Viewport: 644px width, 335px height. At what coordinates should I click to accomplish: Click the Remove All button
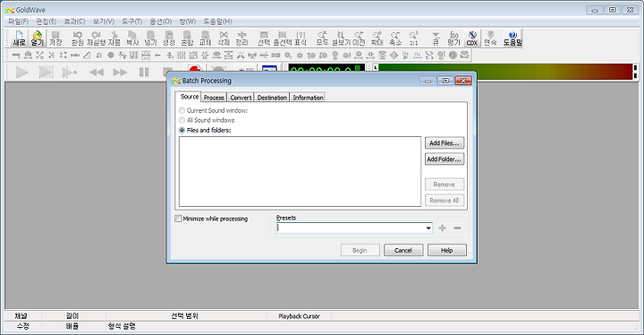click(x=445, y=201)
